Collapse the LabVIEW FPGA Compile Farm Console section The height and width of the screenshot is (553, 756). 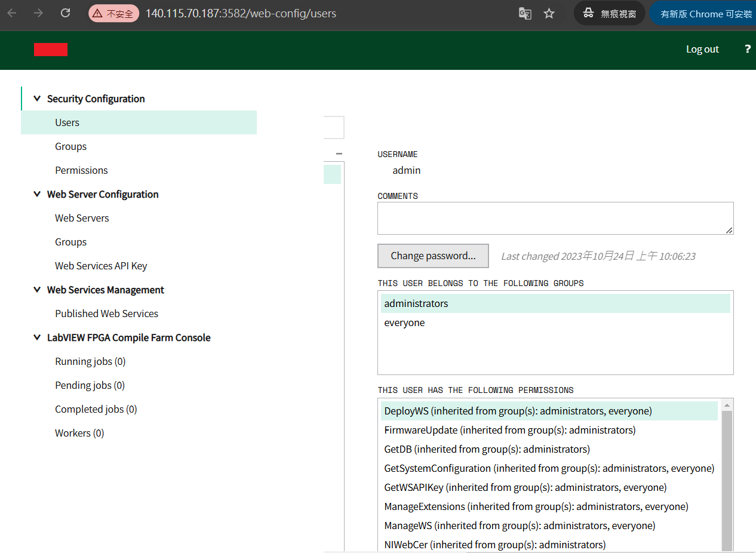coord(37,337)
